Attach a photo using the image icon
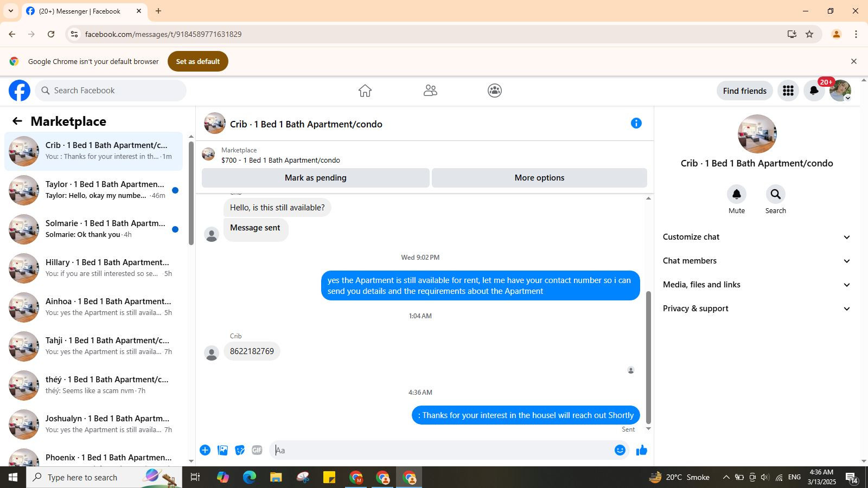 pos(222,450)
